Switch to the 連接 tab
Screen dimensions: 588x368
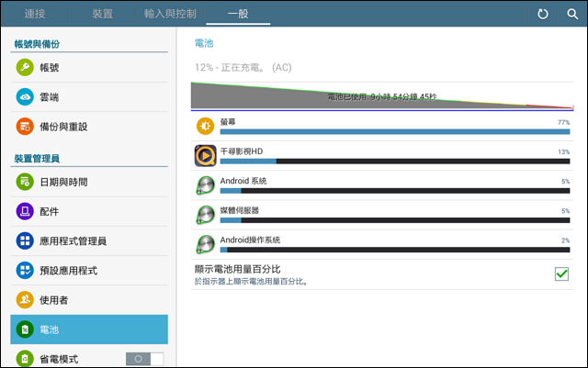35,14
